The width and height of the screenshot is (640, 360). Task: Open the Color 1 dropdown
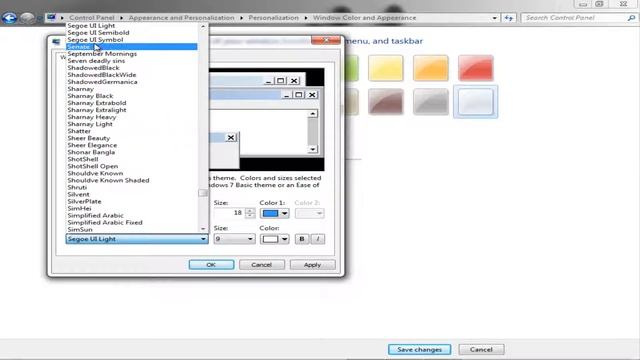tap(275, 213)
